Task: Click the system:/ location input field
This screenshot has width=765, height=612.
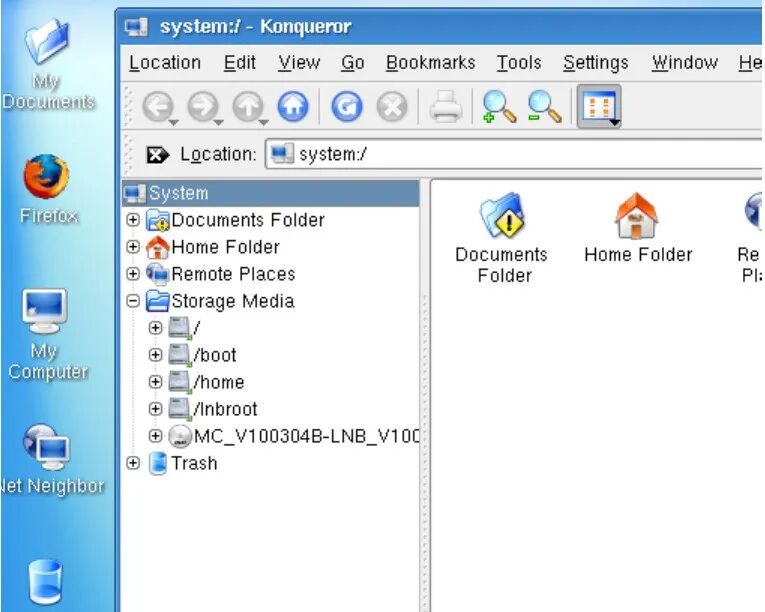Action: 514,155
